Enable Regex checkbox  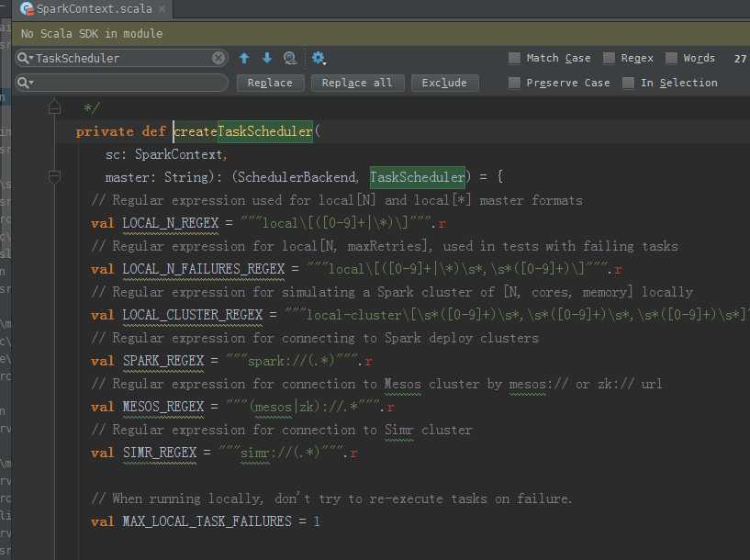click(609, 58)
